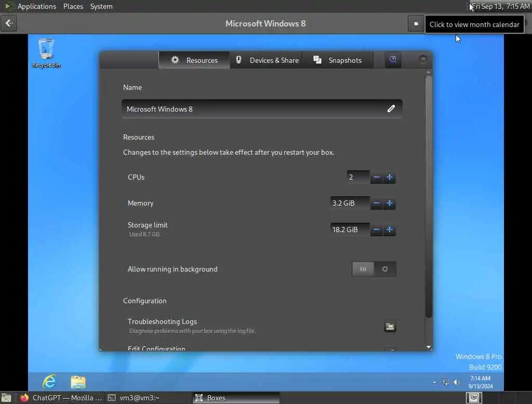Click the Microsoft Windows 8 window title
Image resolution: width=532 pixels, height=404 pixels.
[265, 23]
